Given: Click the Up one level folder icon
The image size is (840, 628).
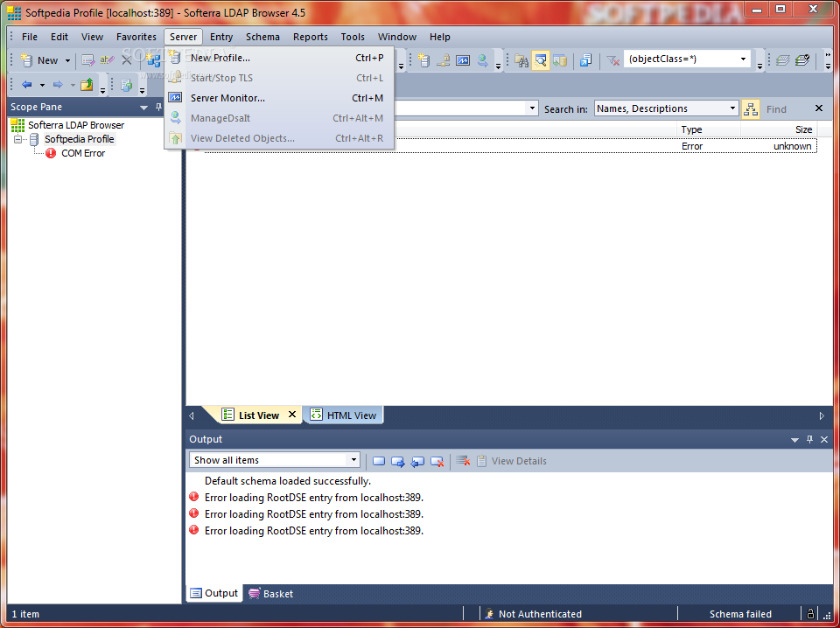Looking at the screenshot, I should click(87, 85).
